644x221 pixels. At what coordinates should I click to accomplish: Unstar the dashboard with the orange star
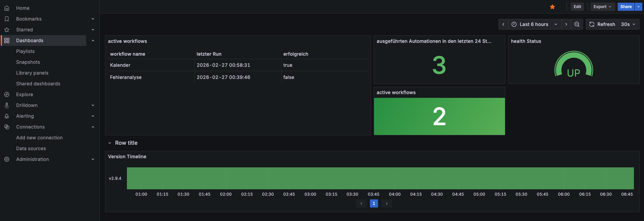tap(552, 7)
